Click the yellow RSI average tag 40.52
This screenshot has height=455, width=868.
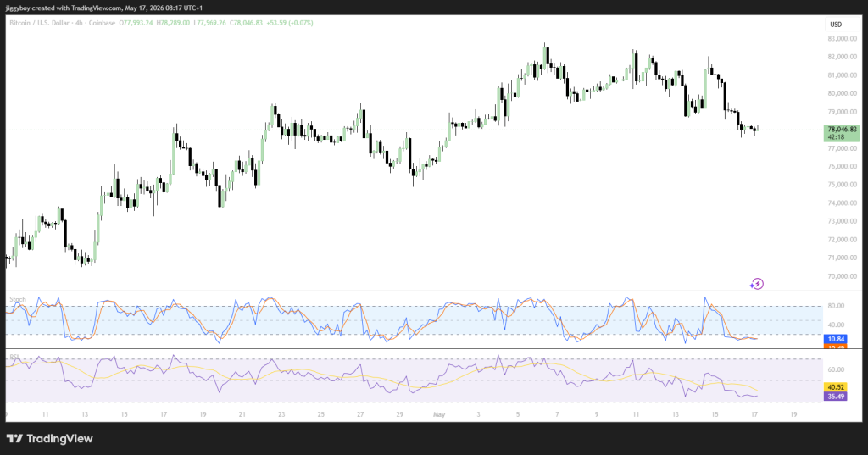pos(835,387)
